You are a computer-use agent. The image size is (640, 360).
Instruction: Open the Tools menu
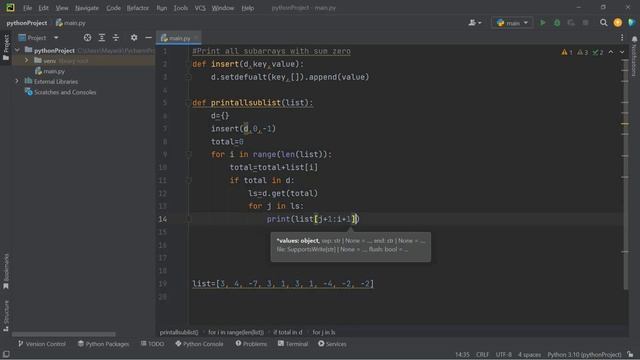click(180, 8)
